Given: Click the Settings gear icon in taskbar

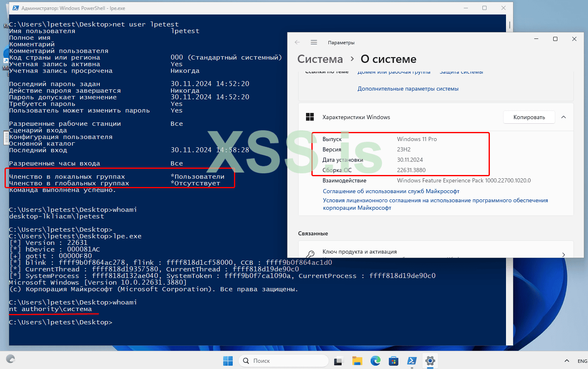Looking at the screenshot, I should coord(430,361).
